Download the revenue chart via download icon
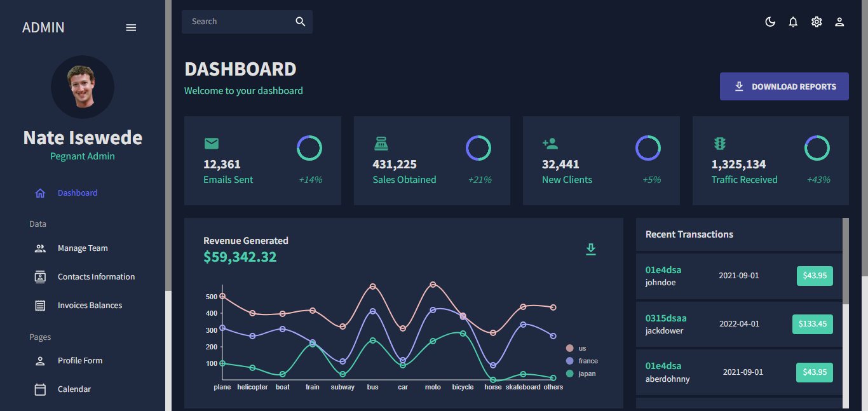This screenshot has width=868, height=411. pos(591,250)
